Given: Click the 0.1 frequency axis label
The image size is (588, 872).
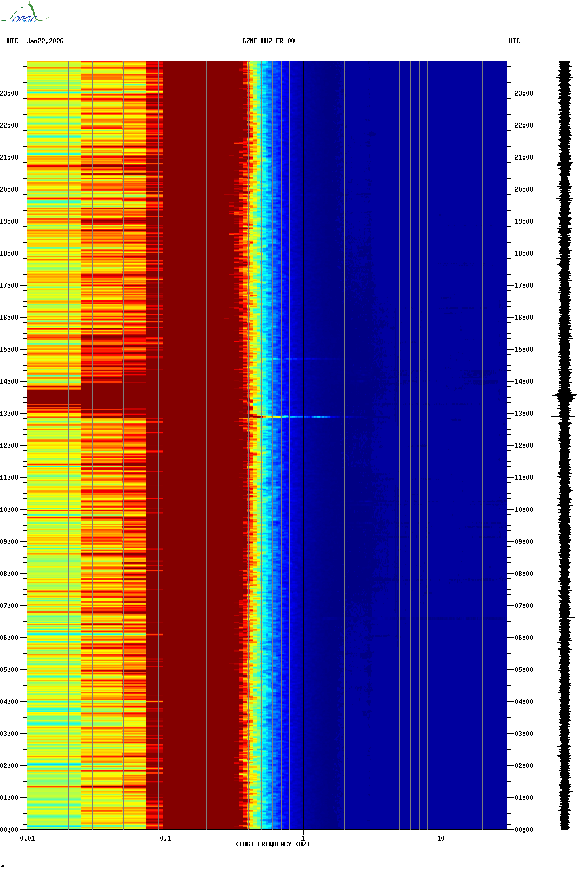Looking at the screenshot, I should [x=165, y=838].
